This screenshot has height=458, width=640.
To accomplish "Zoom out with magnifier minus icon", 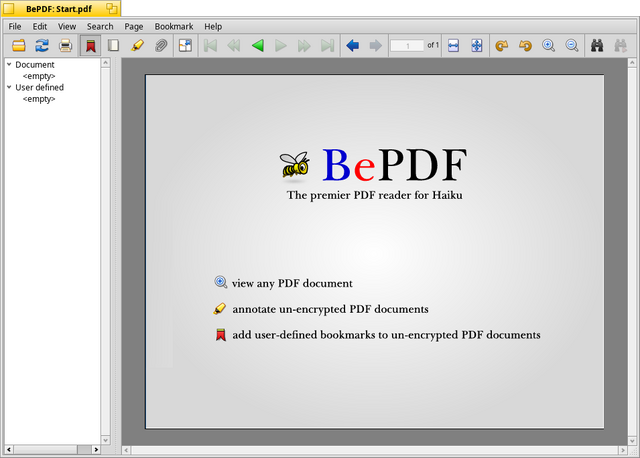I will [x=572, y=45].
